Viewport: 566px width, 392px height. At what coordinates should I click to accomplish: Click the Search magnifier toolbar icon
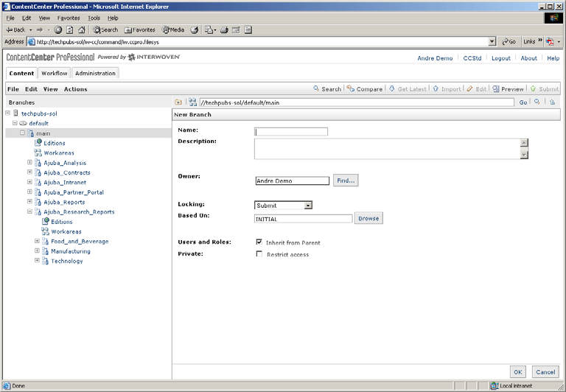[316, 88]
